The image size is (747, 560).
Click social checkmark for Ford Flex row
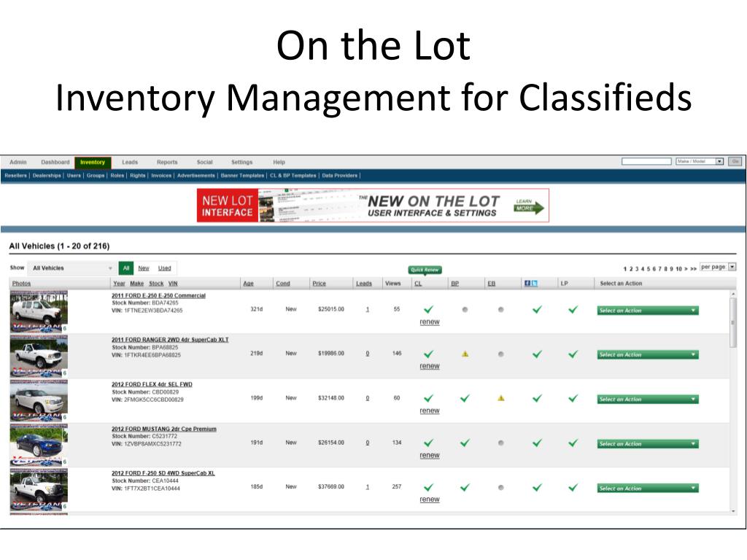coord(537,398)
